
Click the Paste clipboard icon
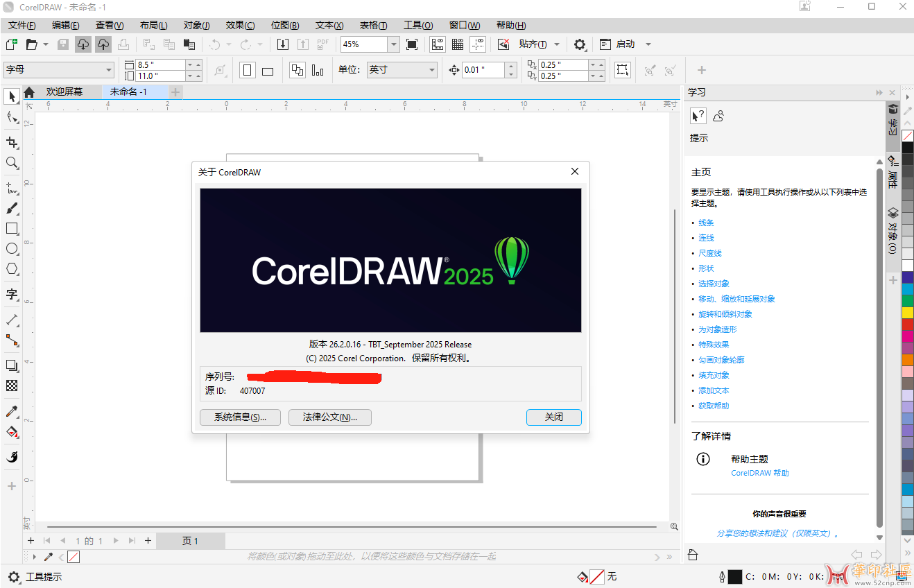click(x=189, y=44)
